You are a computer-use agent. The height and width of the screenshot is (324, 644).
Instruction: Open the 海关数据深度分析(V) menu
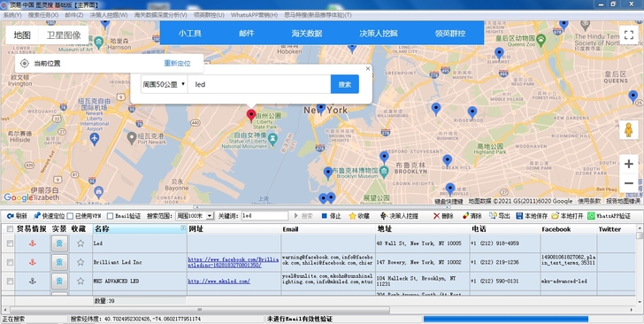click(x=161, y=15)
